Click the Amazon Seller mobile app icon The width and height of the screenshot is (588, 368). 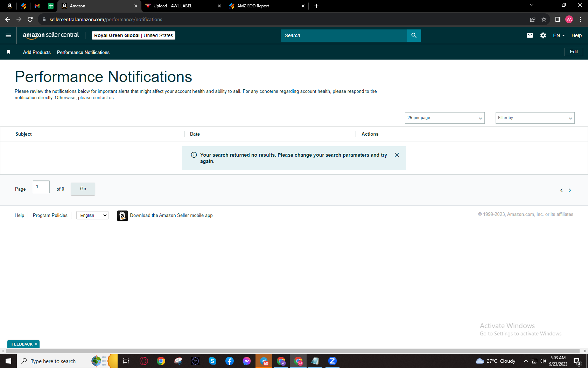122,216
